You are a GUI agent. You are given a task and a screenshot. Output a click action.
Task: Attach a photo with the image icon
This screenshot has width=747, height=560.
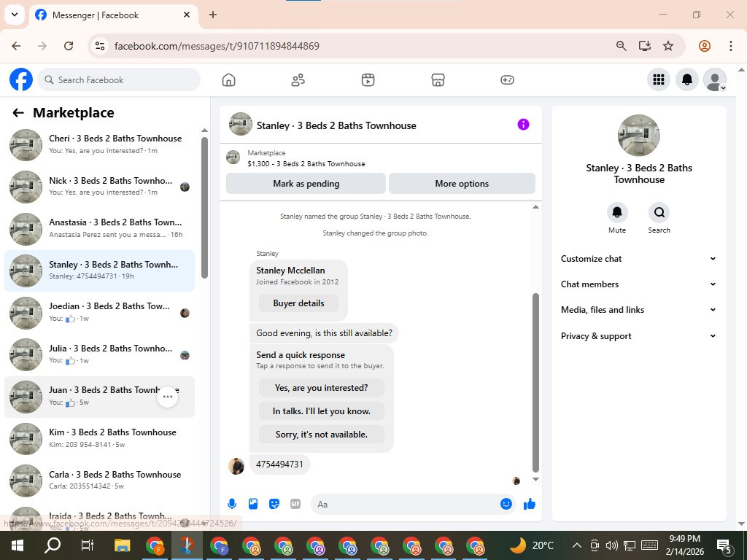pos(253,504)
